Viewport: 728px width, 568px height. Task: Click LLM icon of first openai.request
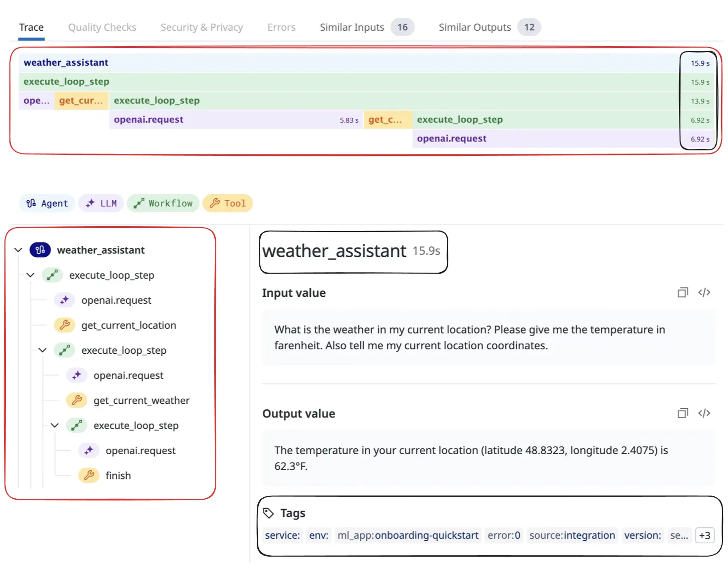(64, 300)
